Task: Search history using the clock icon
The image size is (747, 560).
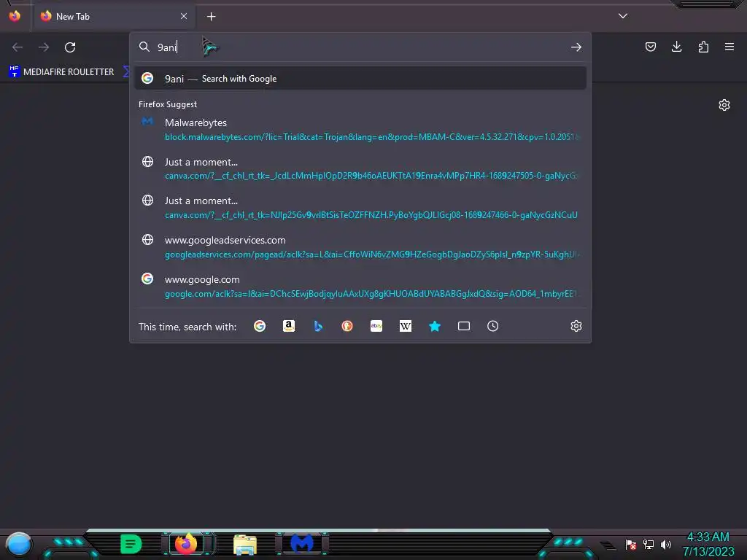Action: pyautogui.click(x=492, y=326)
